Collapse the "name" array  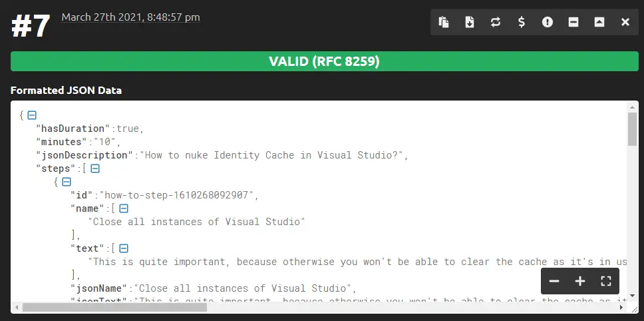coord(124,208)
